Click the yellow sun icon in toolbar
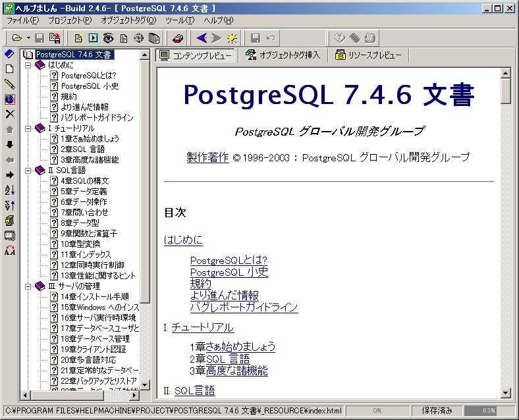 [x=232, y=38]
